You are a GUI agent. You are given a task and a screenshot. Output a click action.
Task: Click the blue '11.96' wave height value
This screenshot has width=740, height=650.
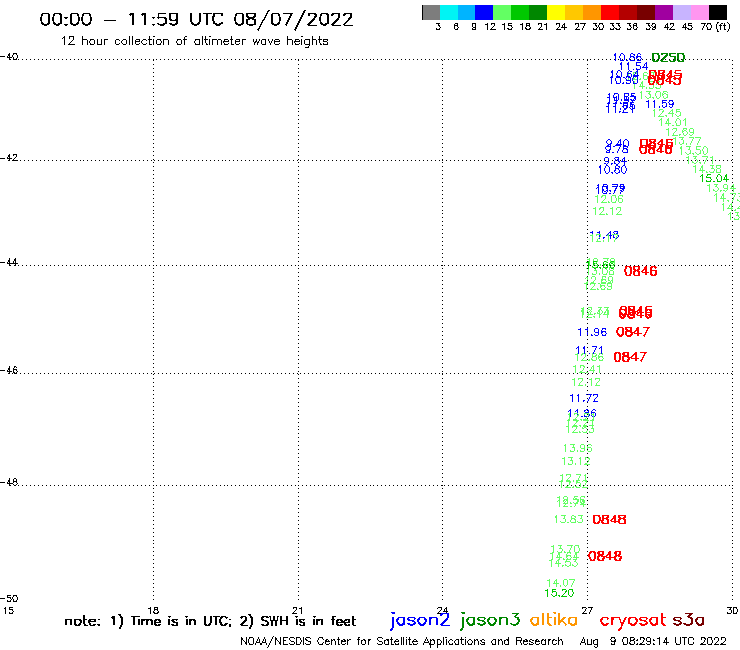click(592, 332)
